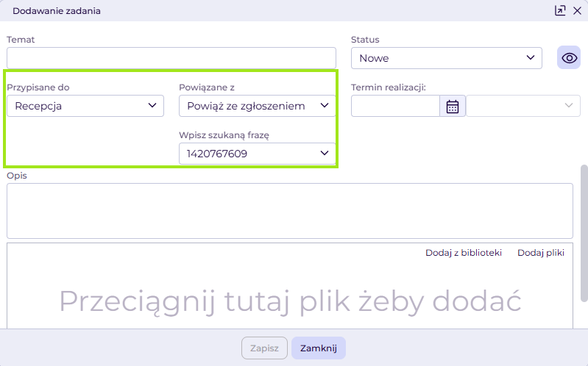This screenshot has height=366, width=588.
Task: Expand the Powiąż ze zgłoszeniem dropdown
Action: coord(258,106)
